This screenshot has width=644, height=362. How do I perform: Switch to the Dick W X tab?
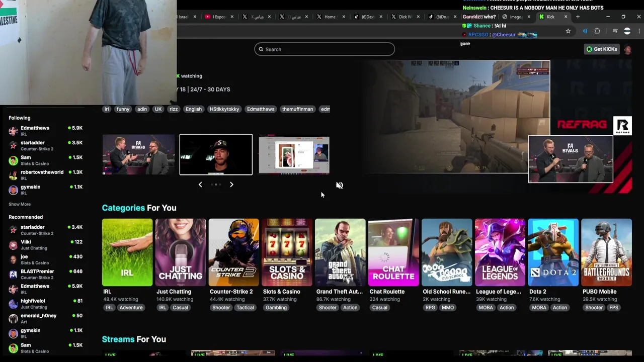tap(404, 17)
